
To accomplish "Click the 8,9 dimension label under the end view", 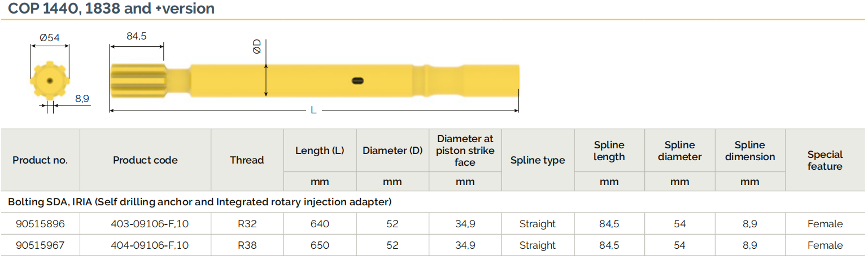I will coord(82,99).
